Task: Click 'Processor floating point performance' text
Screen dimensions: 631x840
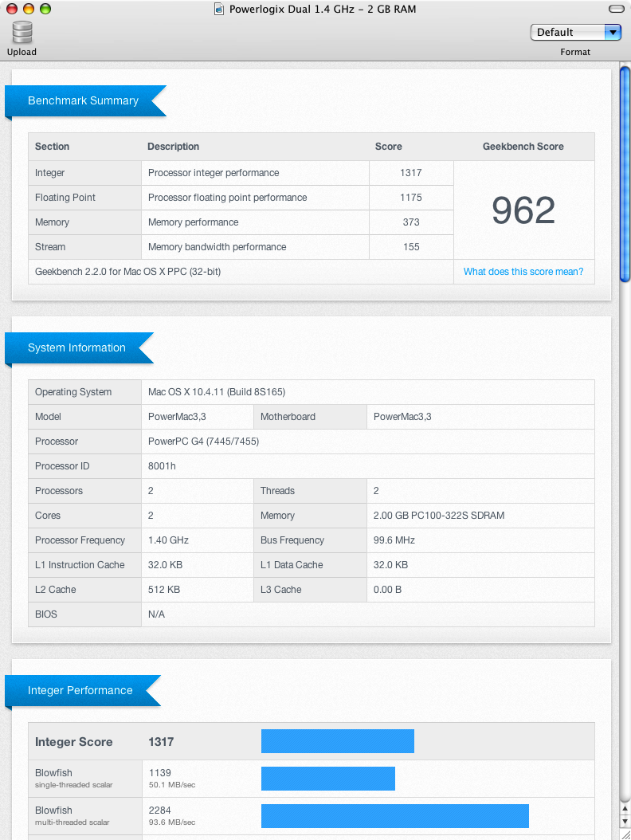Action: pos(227,198)
